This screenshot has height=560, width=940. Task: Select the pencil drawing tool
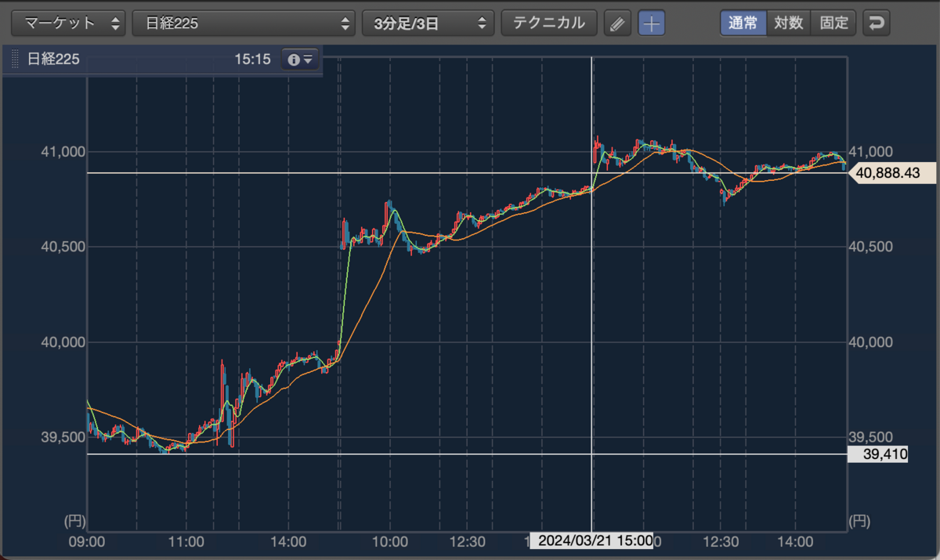pos(617,23)
